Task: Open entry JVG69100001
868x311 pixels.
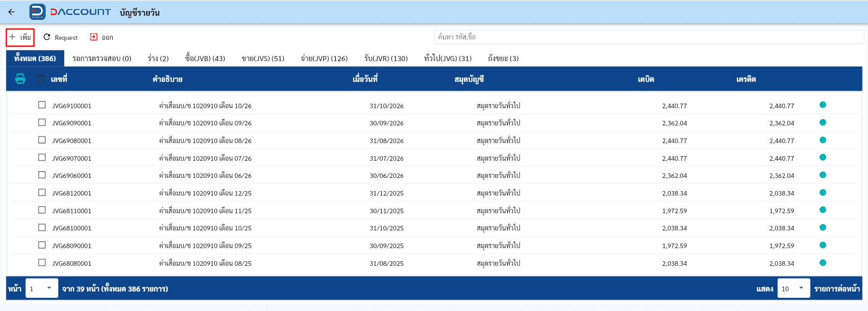Action: coord(71,106)
